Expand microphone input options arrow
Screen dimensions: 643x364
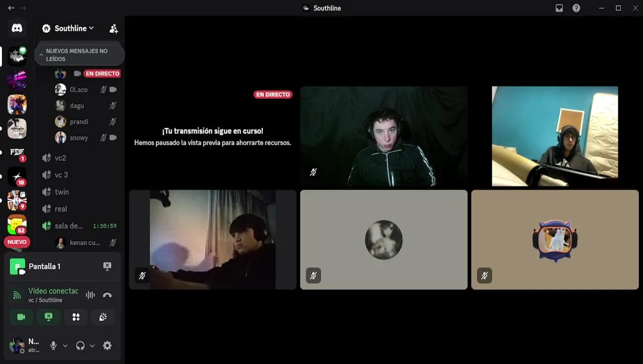coord(65,346)
